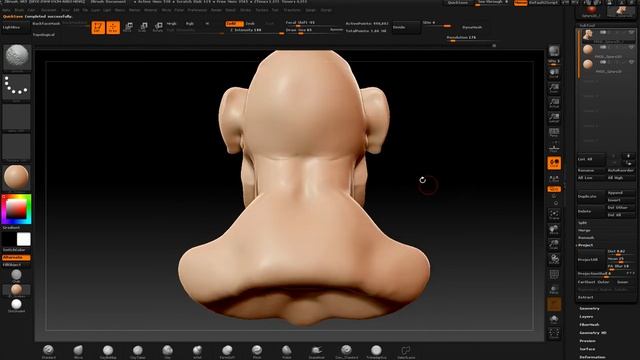This screenshot has width=640, height=360.
Task: Click BPR render icon
Action: 554,51
